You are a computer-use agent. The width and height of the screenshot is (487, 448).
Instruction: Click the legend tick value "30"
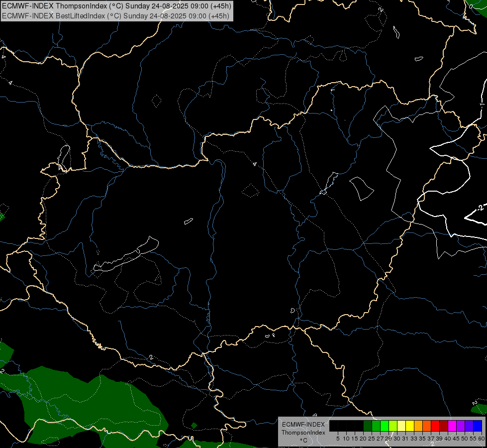pyautogui.click(x=397, y=439)
